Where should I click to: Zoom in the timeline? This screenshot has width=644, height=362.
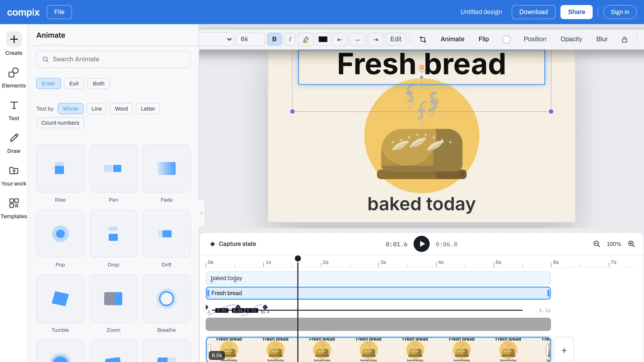point(632,244)
